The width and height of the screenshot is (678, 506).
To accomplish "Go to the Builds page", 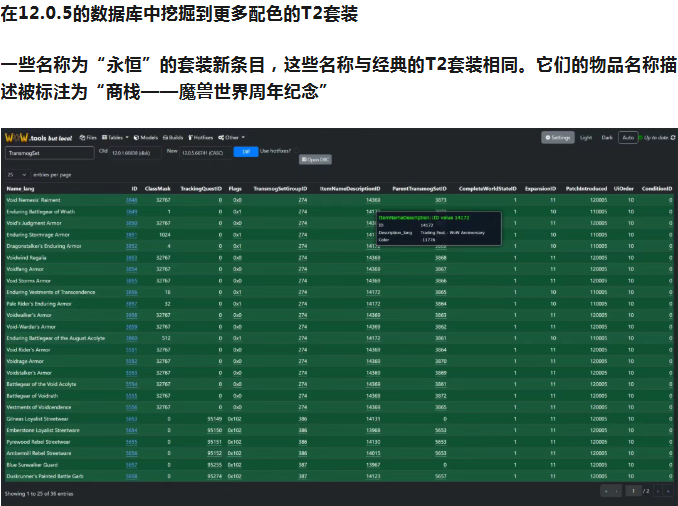I will (x=173, y=137).
